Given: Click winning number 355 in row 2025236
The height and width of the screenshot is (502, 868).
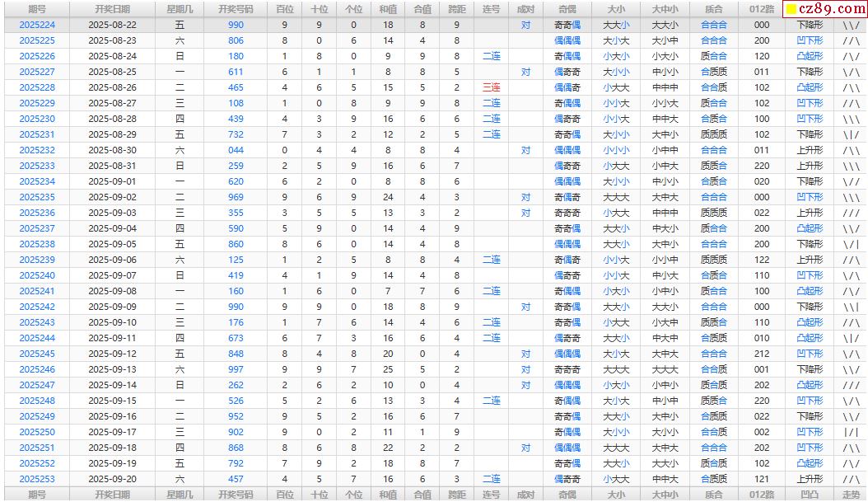Looking at the screenshot, I should click(236, 213).
